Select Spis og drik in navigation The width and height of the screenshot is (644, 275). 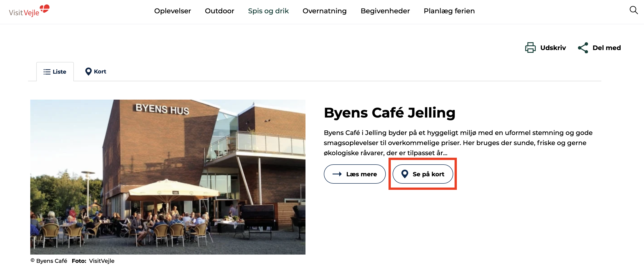268,11
